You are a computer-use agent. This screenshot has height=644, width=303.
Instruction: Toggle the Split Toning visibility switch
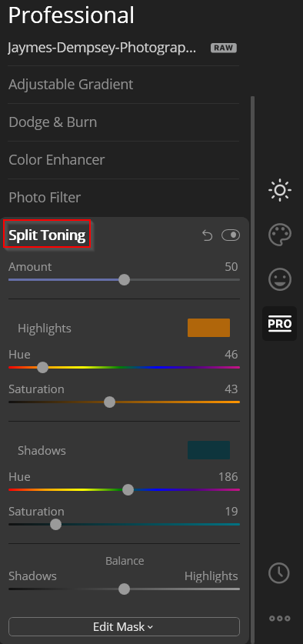(x=231, y=235)
